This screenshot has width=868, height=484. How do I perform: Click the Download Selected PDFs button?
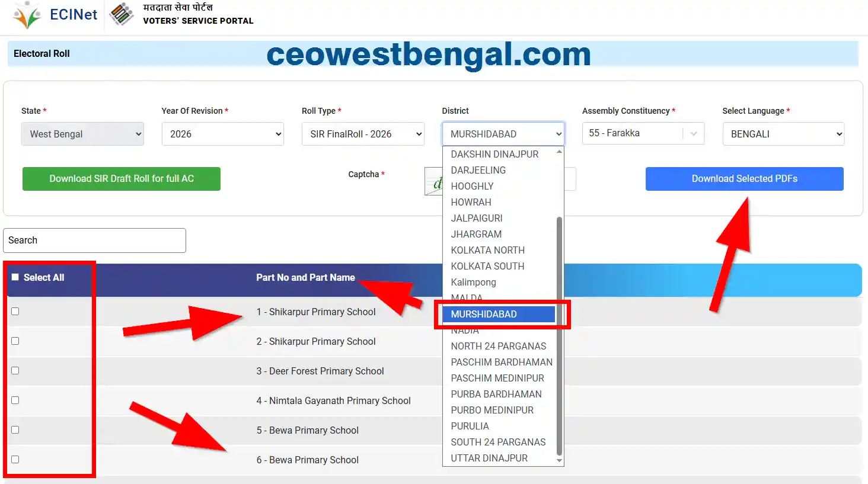744,178
